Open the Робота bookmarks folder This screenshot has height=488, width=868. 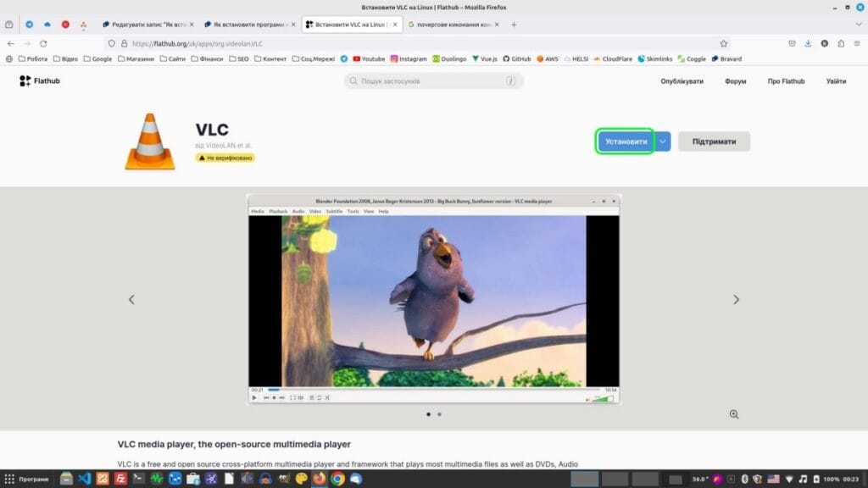[32, 59]
